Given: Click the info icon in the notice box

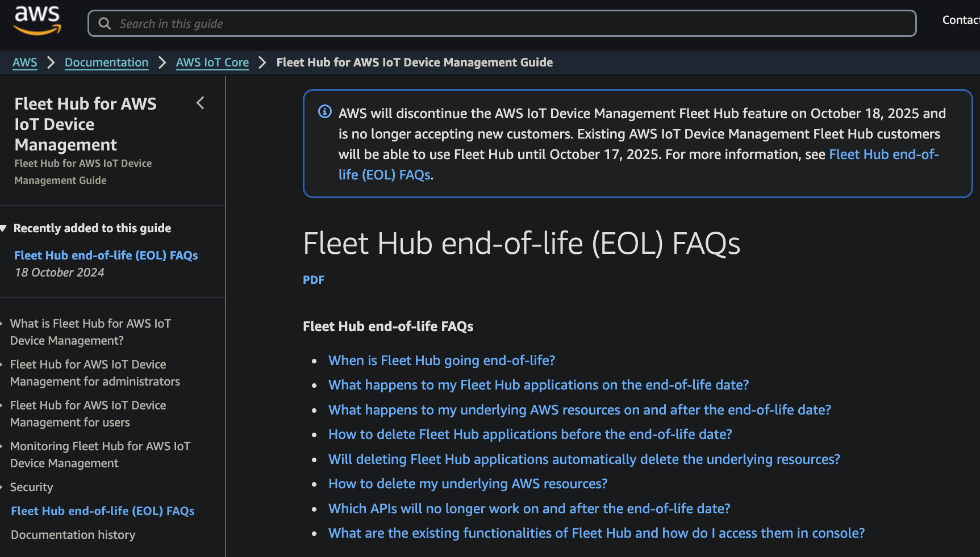Looking at the screenshot, I should click(x=325, y=111).
